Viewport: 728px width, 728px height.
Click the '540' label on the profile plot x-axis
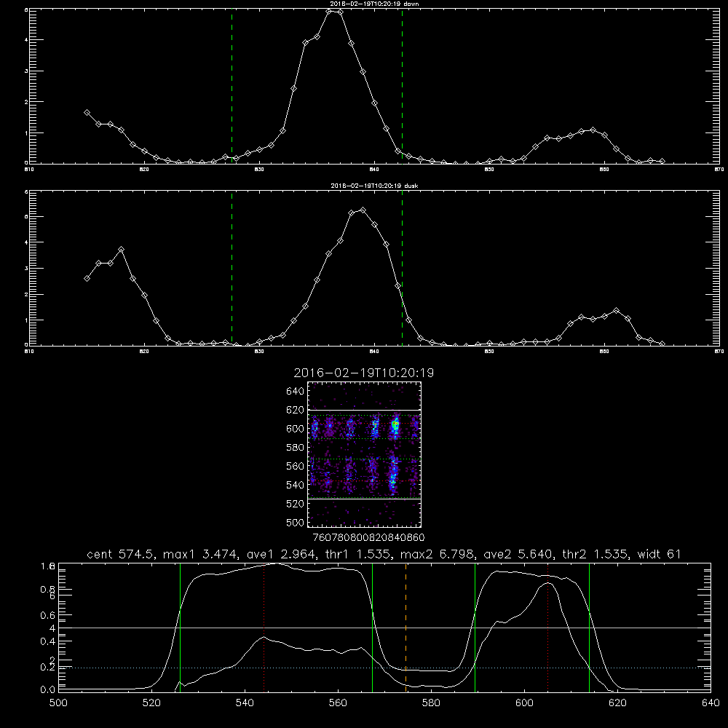coord(245,703)
